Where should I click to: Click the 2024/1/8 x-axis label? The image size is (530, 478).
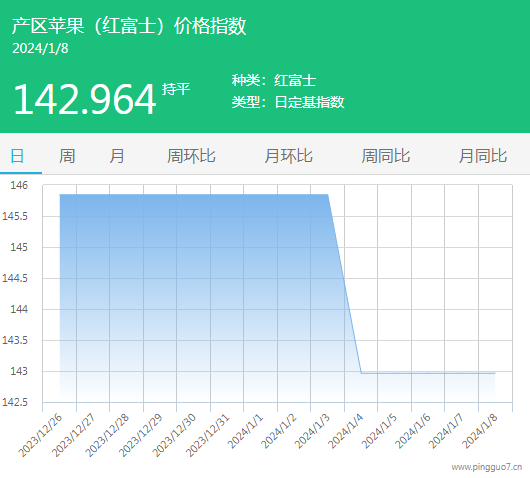coord(480,431)
